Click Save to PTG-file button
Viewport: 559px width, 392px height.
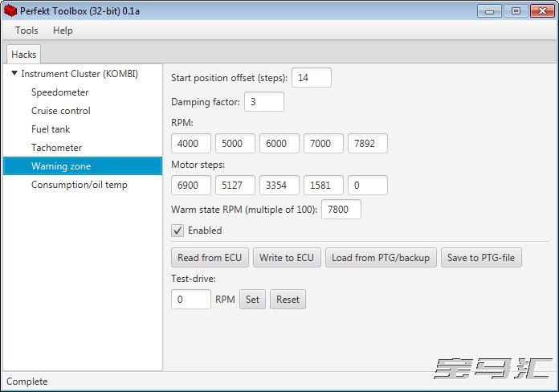coord(482,258)
